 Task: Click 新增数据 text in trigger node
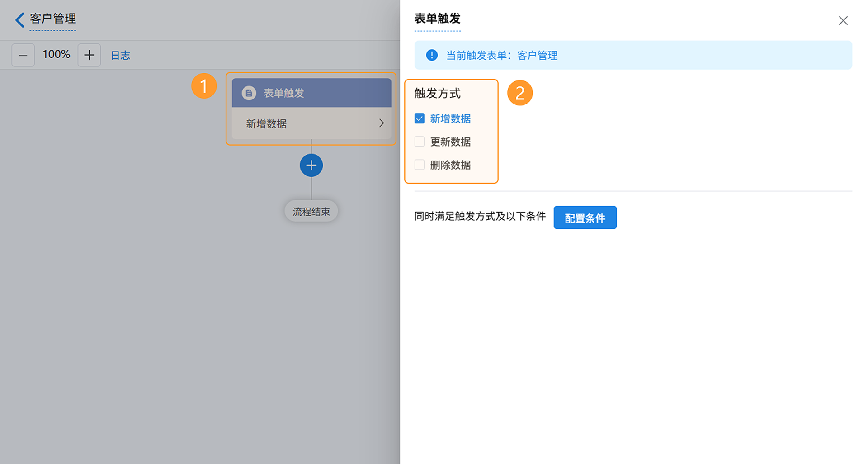pyautogui.click(x=266, y=123)
